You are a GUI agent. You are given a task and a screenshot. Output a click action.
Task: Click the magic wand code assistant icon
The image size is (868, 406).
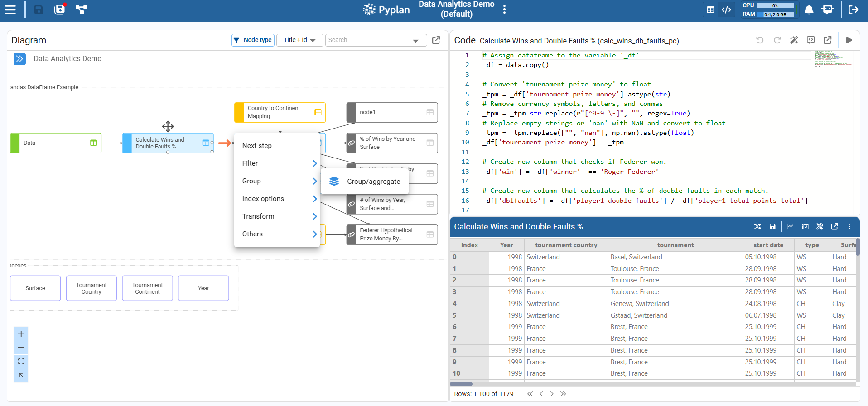click(x=794, y=40)
